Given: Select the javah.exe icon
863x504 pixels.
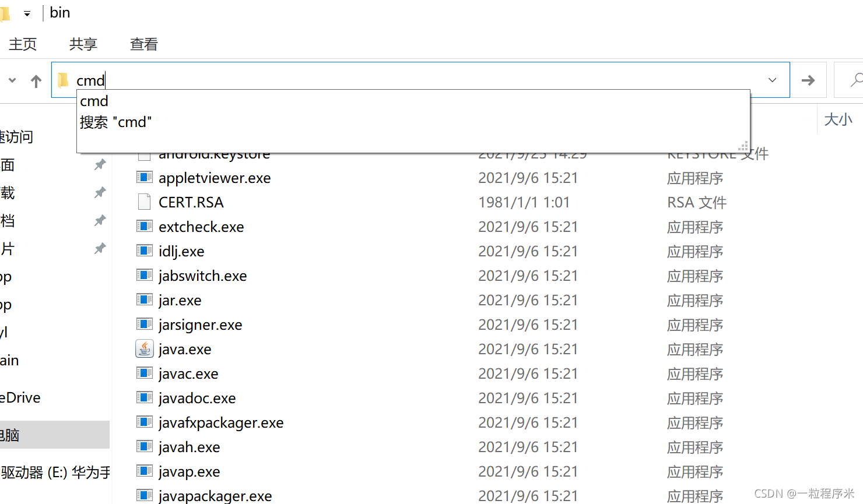Looking at the screenshot, I should point(145,446).
